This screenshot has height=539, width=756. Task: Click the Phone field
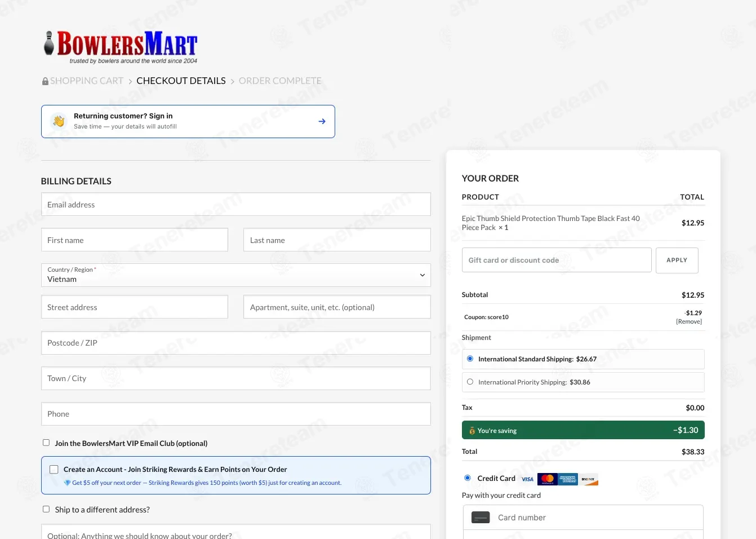236,414
